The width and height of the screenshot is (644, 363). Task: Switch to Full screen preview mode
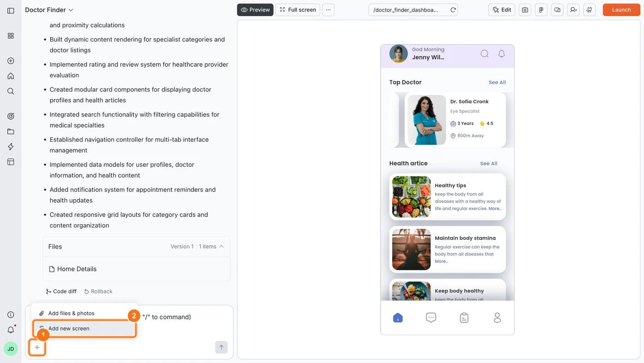pyautogui.click(x=297, y=9)
